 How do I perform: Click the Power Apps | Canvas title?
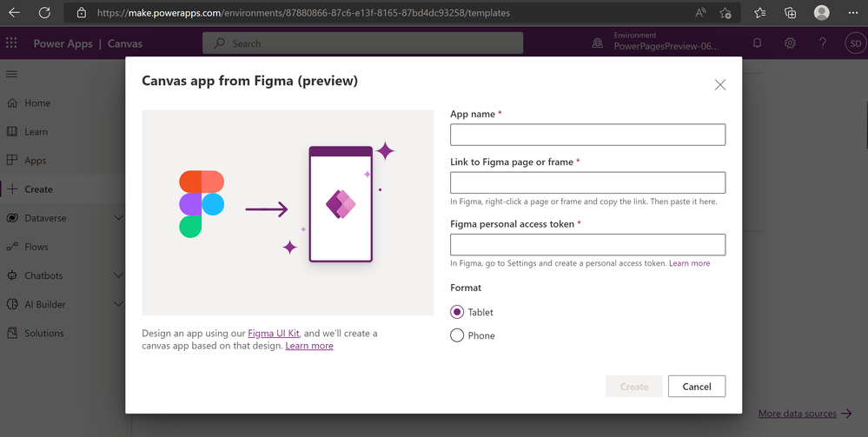88,43
